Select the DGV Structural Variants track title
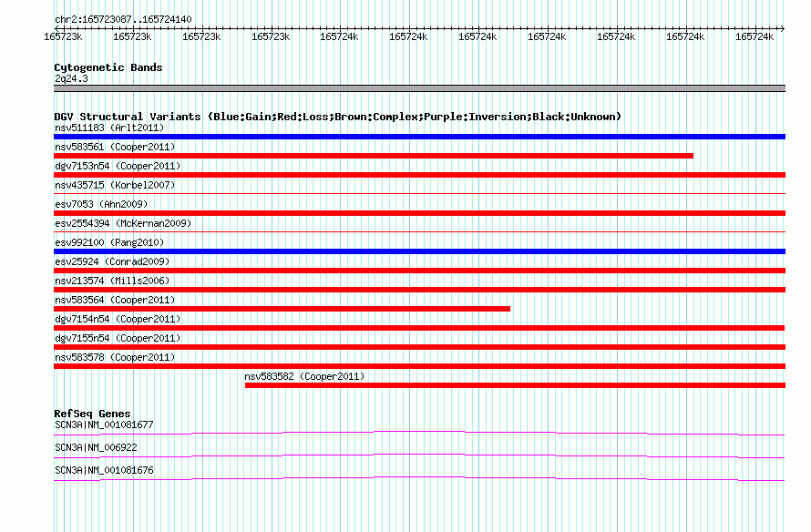The image size is (811, 532). 337,117
